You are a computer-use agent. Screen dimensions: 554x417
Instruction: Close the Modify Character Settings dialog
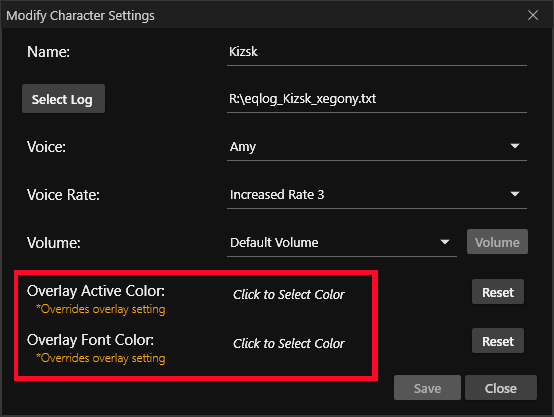[533, 15]
